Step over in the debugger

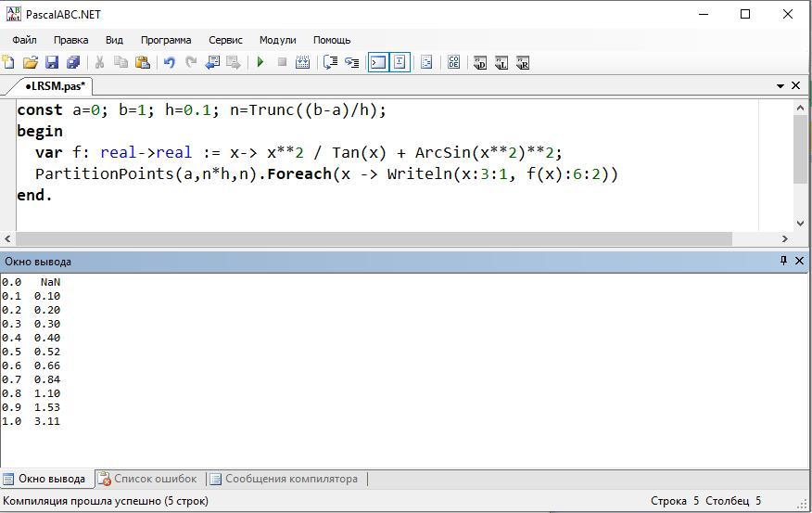point(330,63)
